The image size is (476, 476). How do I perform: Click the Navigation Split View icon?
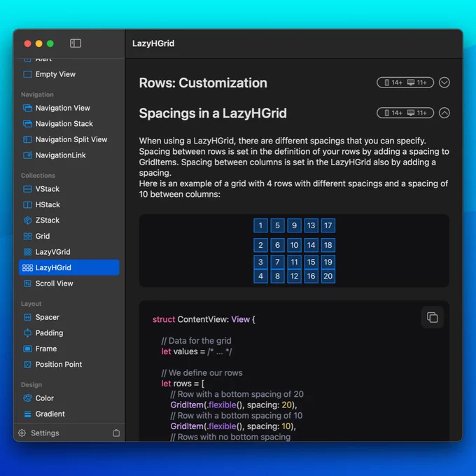27,139
